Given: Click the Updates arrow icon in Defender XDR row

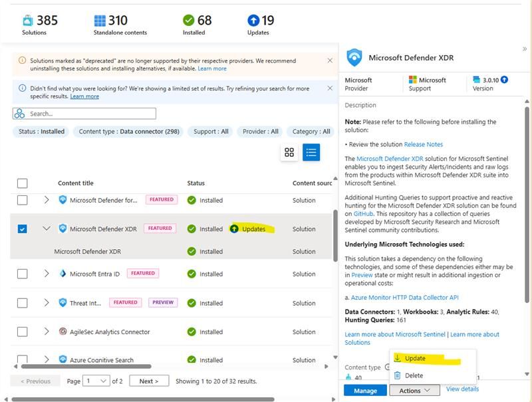Looking at the screenshot, I should pos(234,229).
